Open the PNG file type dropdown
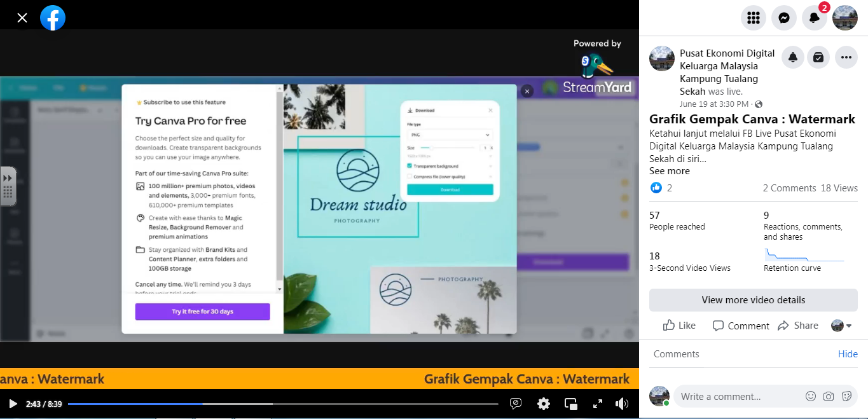Viewport: 868px width, 419px height. point(450,135)
